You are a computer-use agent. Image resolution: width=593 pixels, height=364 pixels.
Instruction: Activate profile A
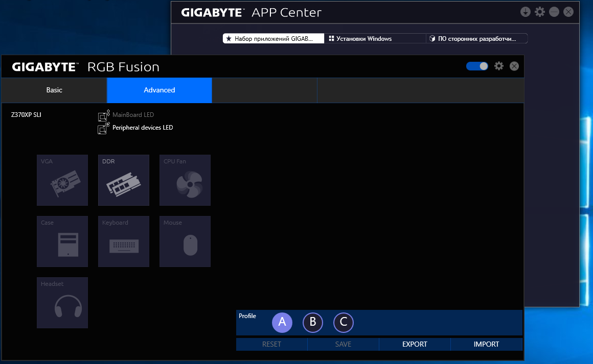click(282, 323)
